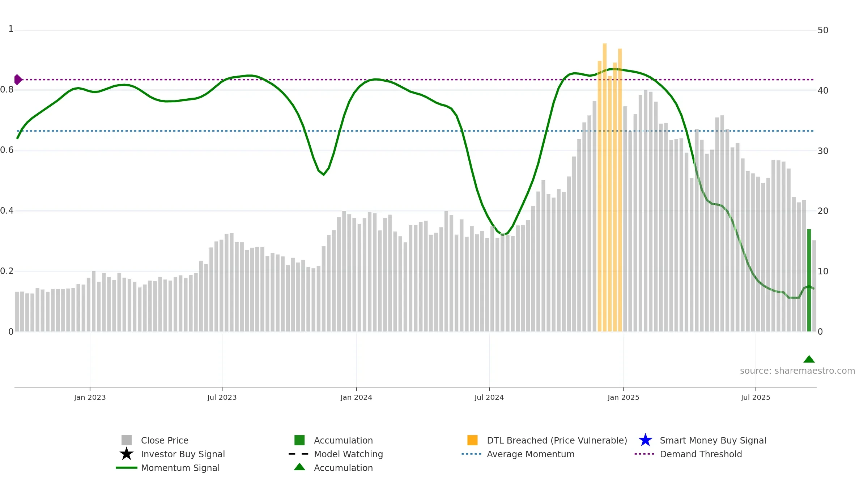
Task: Click the tallest orange DTL breached bar
Action: point(605,187)
